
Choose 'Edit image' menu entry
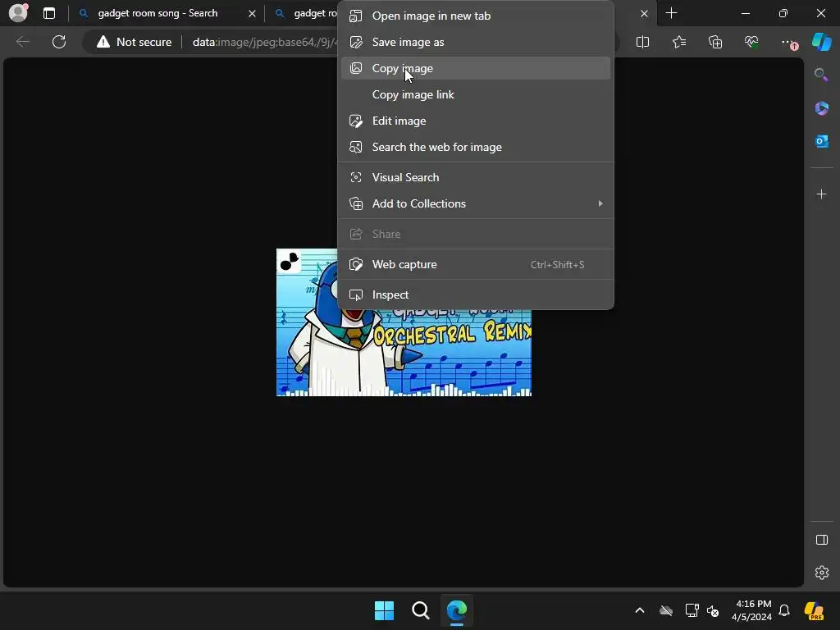(x=476, y=121)
